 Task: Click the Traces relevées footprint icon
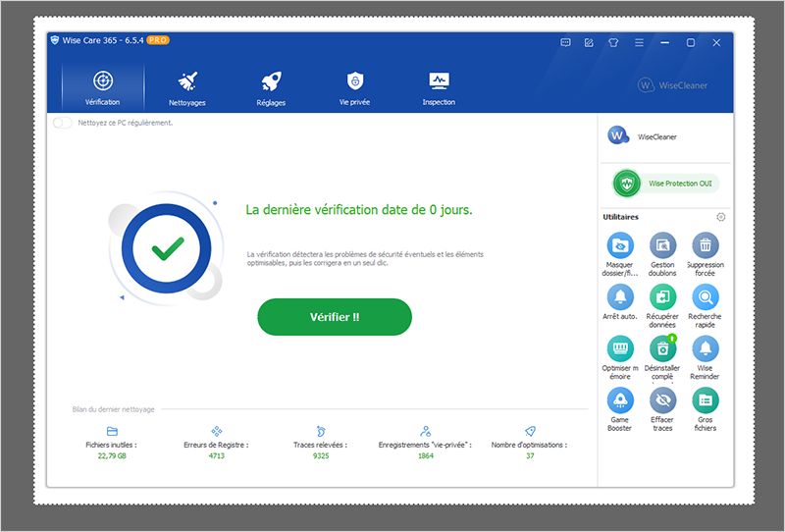pyautogui.click(x=321, y=431)
